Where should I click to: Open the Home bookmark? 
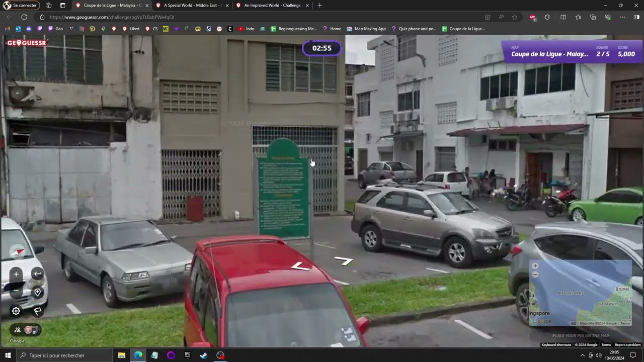pos(332,29)
